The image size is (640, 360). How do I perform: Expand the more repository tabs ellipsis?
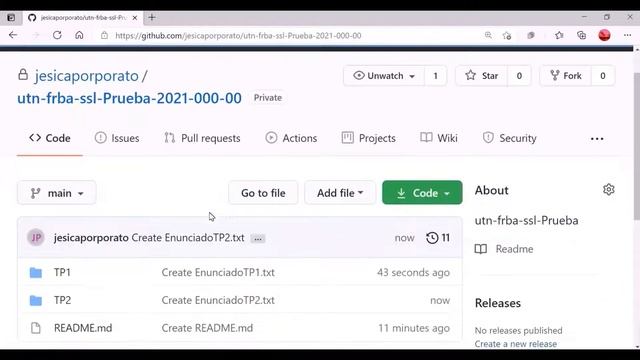coord(597,139)
